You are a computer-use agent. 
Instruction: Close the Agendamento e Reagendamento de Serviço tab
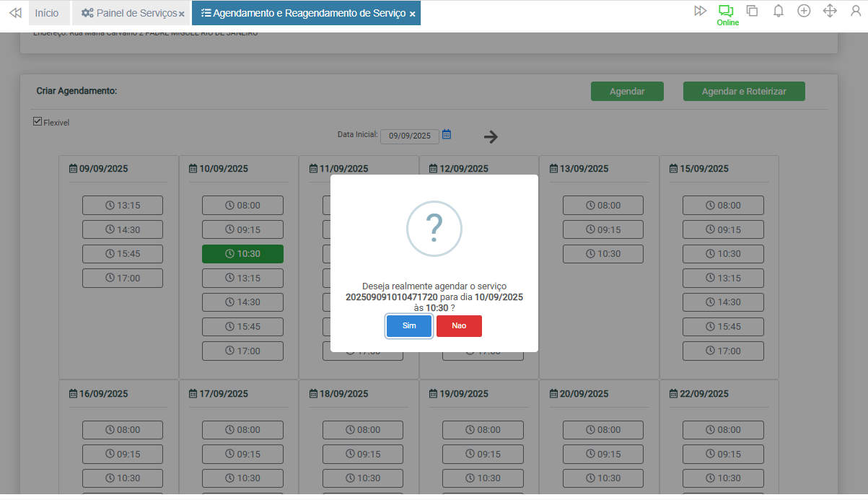tap(412, 14)
